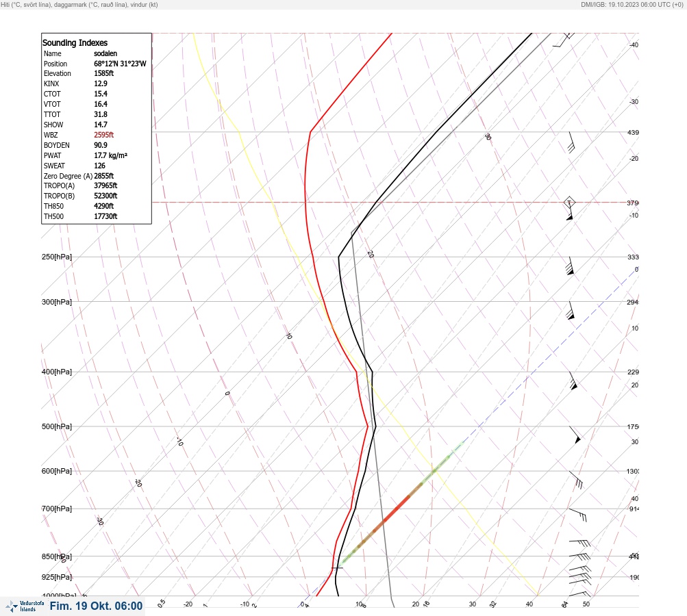The image size is (687, 616).
Task: Click the 333 height label on right edge
Action: [633, 257]
